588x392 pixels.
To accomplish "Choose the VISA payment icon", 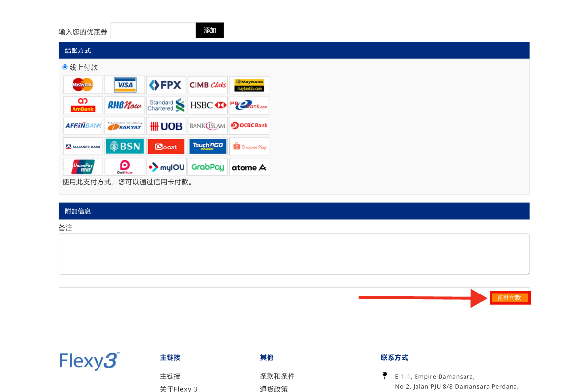I will [x=124, y=85].
